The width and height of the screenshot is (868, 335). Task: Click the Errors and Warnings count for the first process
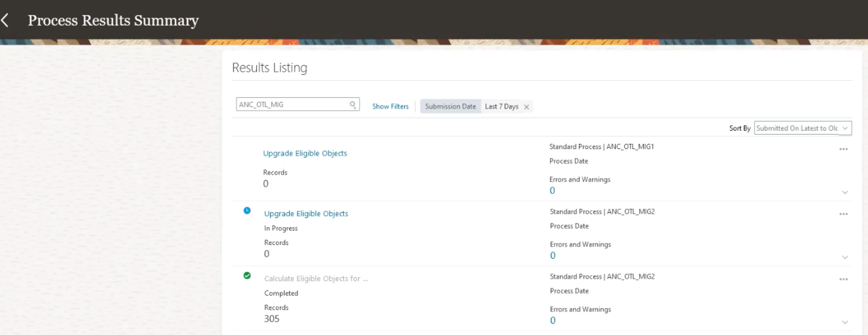point(552,190)
